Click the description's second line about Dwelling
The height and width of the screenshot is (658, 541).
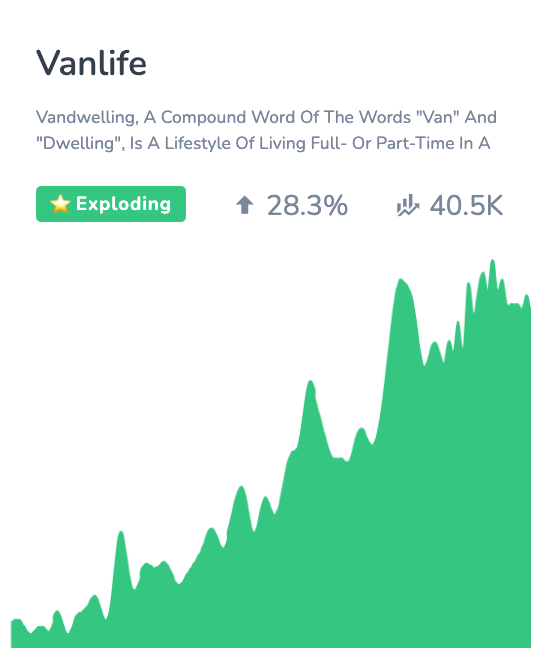tap(263, 143)
